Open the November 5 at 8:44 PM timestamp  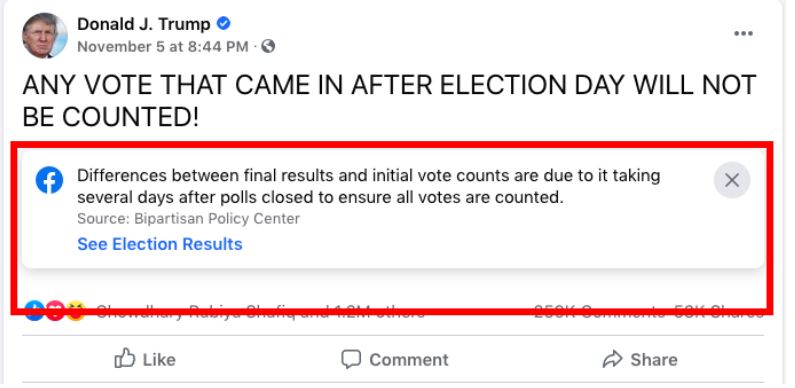click(x=163, y=47)
